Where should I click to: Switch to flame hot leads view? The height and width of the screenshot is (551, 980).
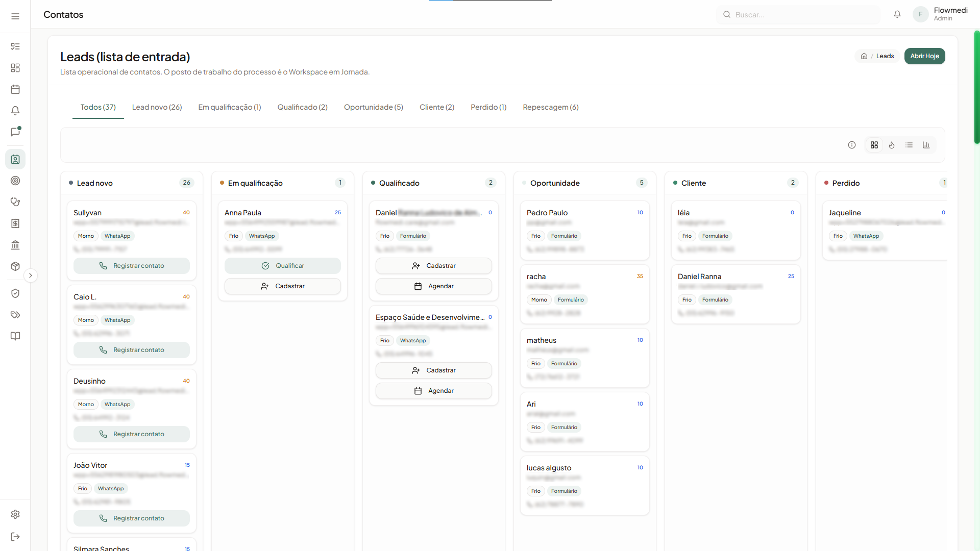pos(892,145)
